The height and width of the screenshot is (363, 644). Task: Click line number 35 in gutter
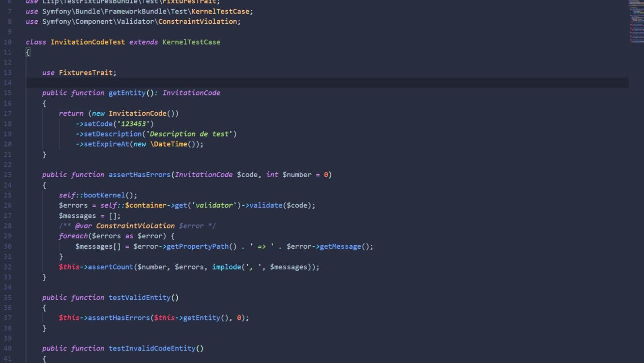click(x=8, y=298)
